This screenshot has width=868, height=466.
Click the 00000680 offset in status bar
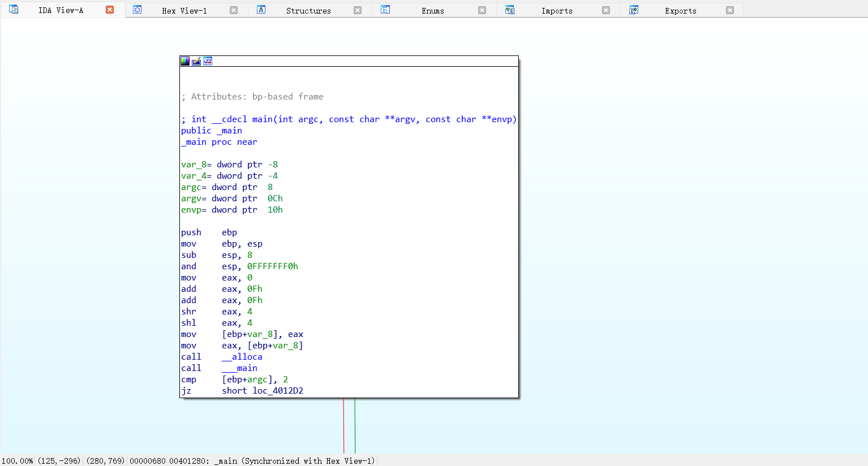tap(148, 461)
